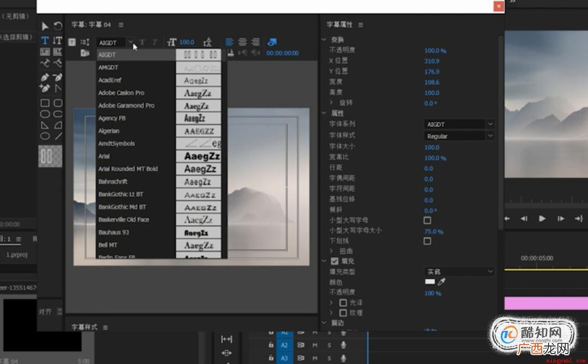Center align title text

click(242, 42)
